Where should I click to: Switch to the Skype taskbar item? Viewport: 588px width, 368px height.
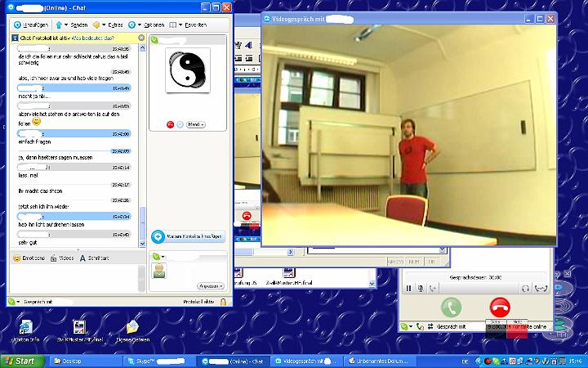click(x=160, y=361)
